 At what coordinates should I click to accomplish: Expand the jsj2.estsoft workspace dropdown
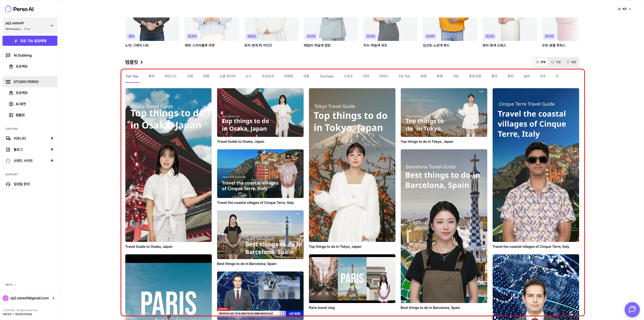(52, 26)
